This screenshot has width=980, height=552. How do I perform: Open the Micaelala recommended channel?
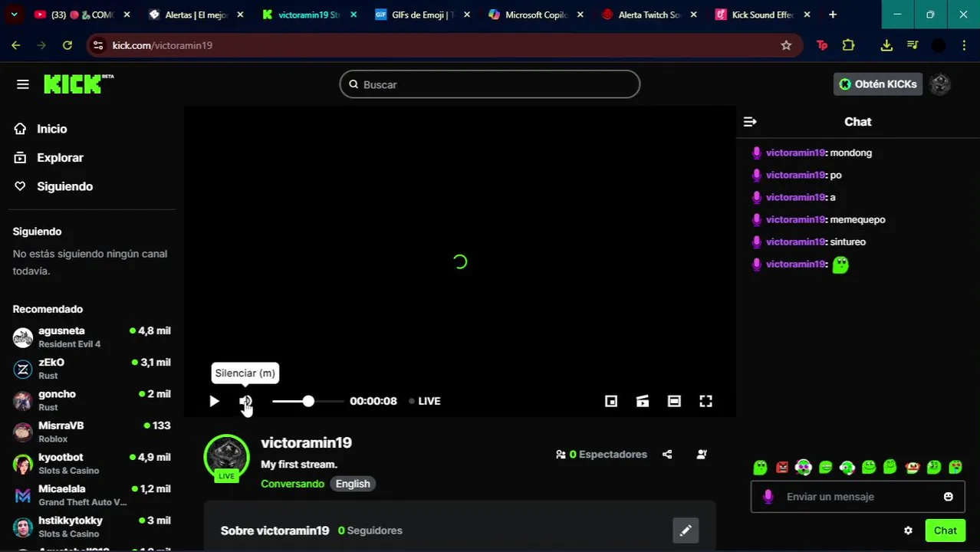click(92, 495)
